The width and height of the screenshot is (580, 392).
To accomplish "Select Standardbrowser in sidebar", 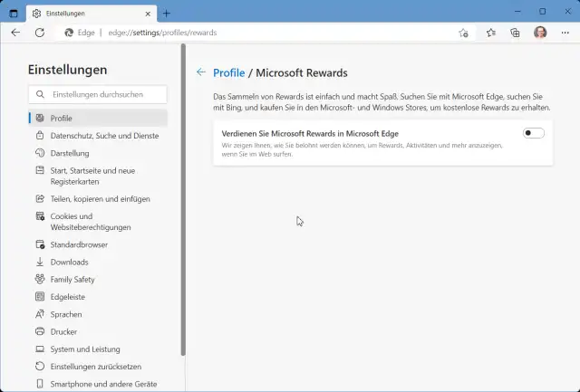I will (x=98, y=244).
